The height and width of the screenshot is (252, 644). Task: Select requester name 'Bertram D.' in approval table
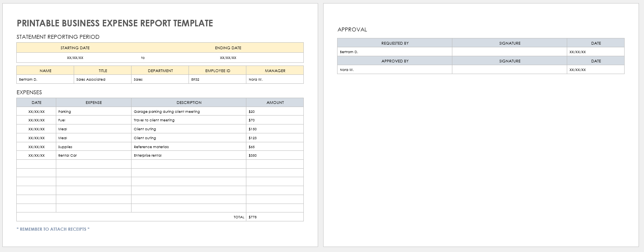pyautogui.click(x=395, y=52)
